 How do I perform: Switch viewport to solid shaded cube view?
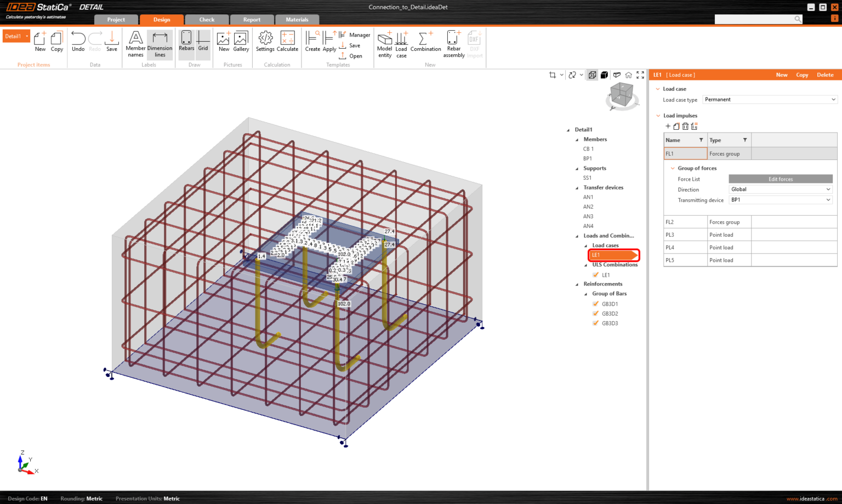coord(604,75)
